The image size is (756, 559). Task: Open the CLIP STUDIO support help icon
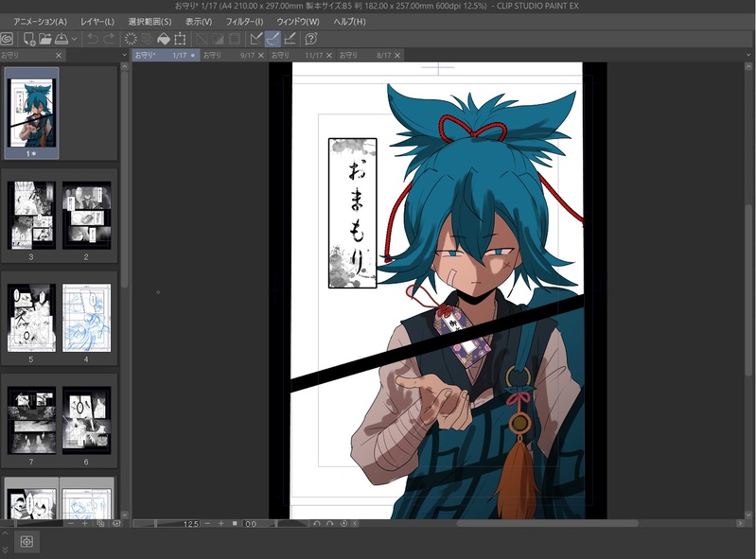click(311, 39)
